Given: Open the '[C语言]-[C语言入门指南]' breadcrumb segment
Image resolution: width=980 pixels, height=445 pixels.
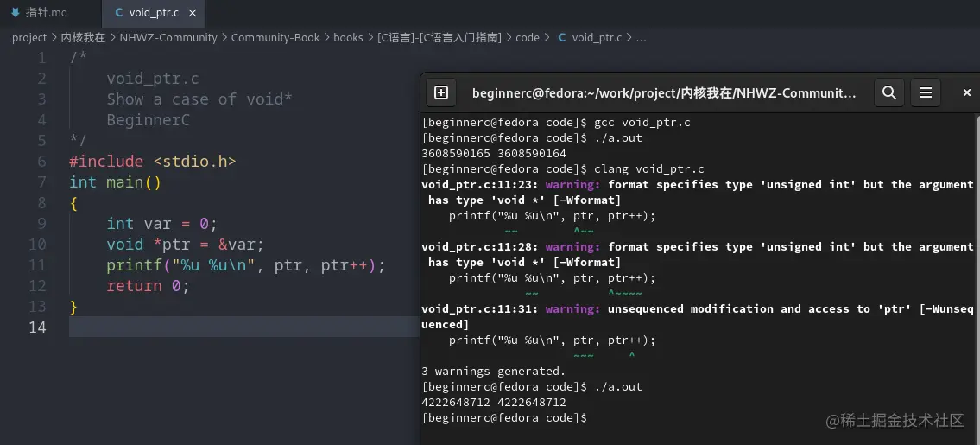Looking at the screenshot, I should [x=439, y=37].
